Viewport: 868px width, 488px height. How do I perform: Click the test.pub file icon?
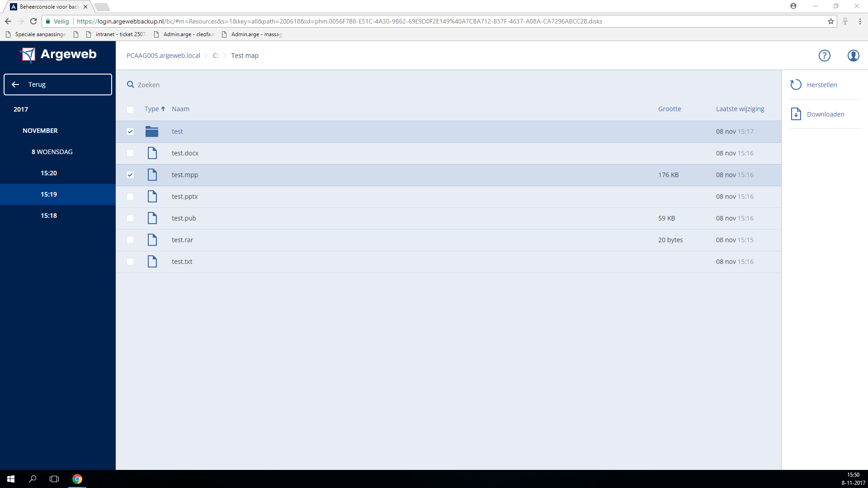point(152,218)
